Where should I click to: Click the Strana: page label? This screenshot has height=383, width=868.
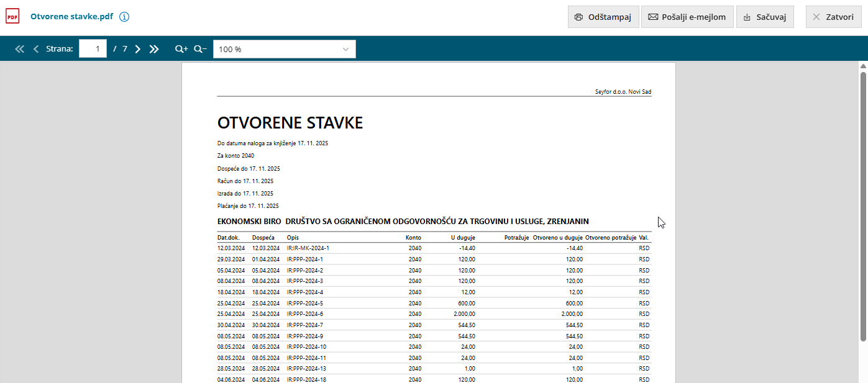coord(60,49)
